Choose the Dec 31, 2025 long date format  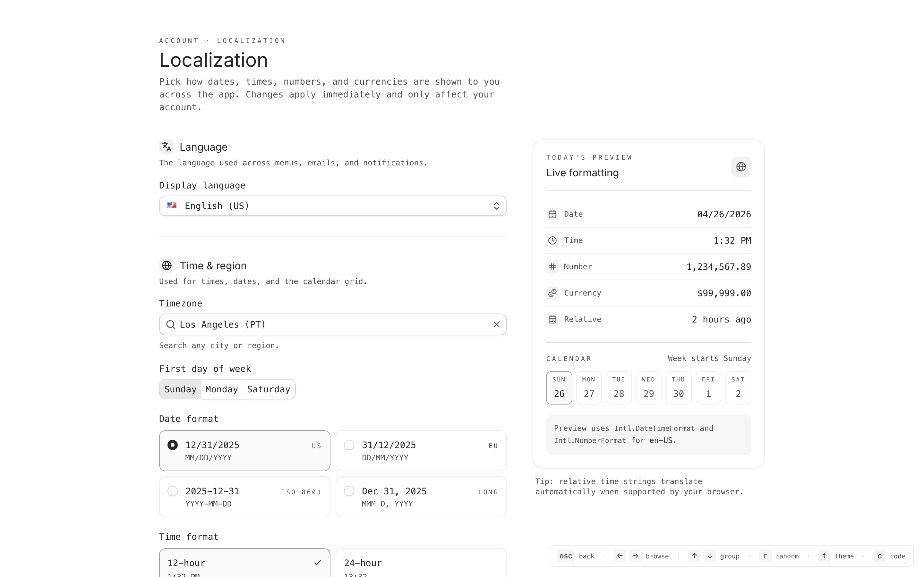pyautogui.click(x=421, y=497)
